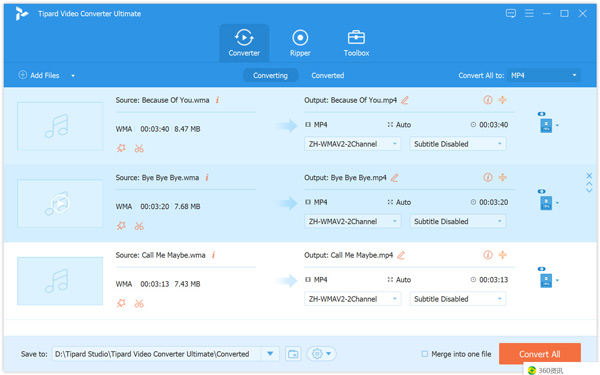Screen dimensions: 600x375
Task: Open the settings gear dropdown
Action: (x=321, y=354)
